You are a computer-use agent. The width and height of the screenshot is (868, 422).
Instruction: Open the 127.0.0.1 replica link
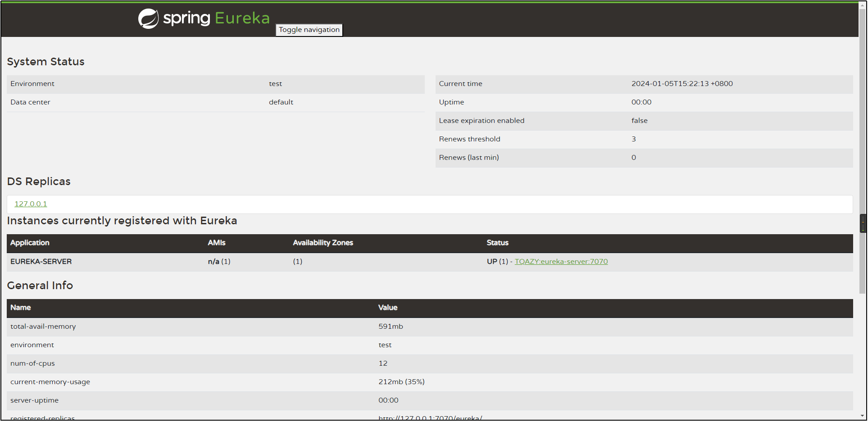31,204
